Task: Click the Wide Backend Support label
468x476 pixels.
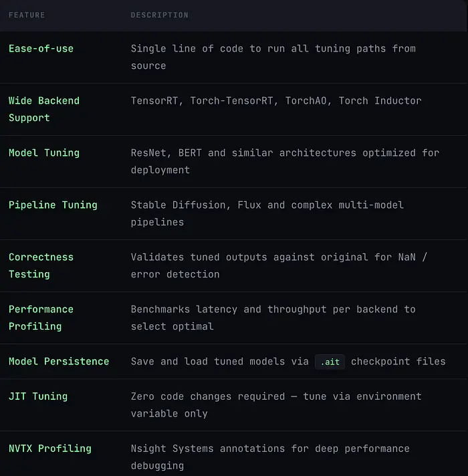Action: click(43, 109)
